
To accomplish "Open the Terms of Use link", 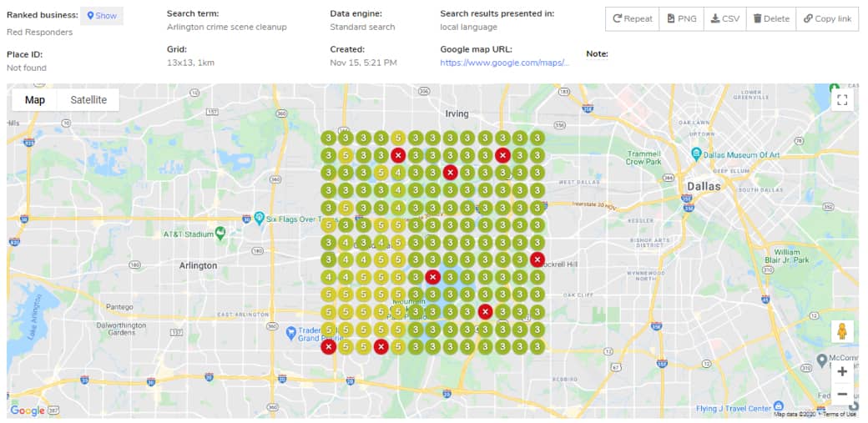I will pyautogui.click(x=840, y=415).
